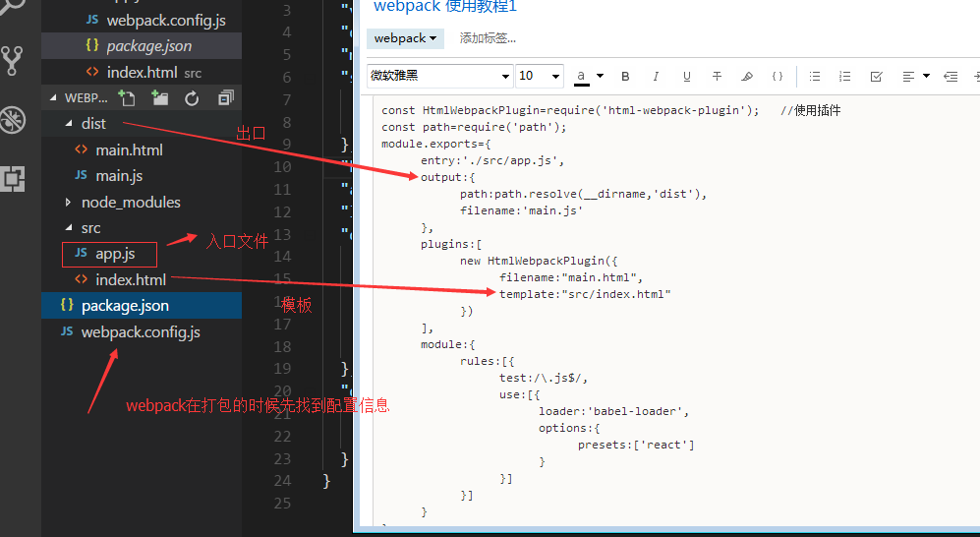Insert a checkbox into the note
Image resolution: width=980 pixels, height=537 pixels.
[877, 76]
